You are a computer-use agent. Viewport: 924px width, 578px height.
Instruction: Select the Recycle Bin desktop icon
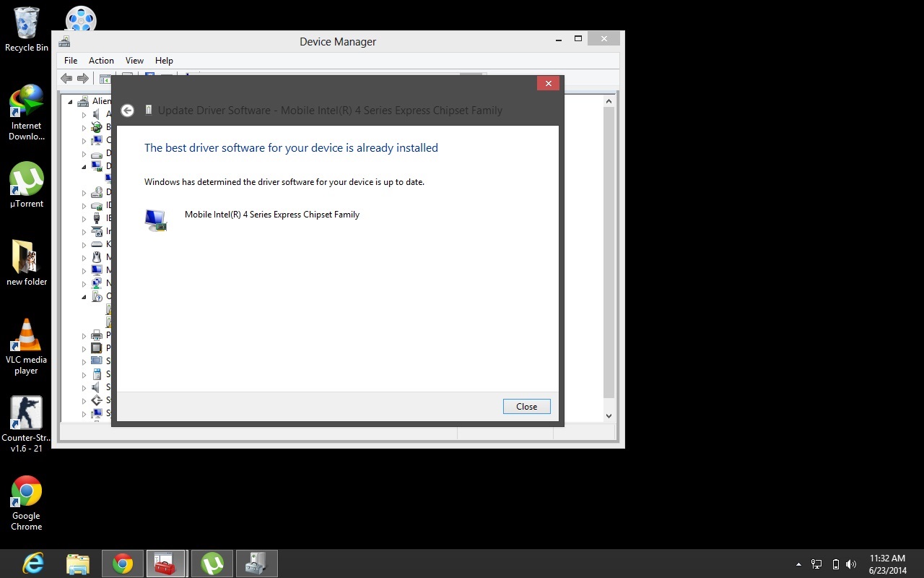(x=27, y=30)
